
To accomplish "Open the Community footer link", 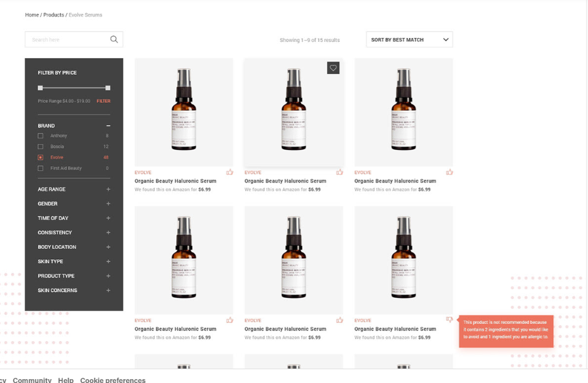I will pos(32,380).
